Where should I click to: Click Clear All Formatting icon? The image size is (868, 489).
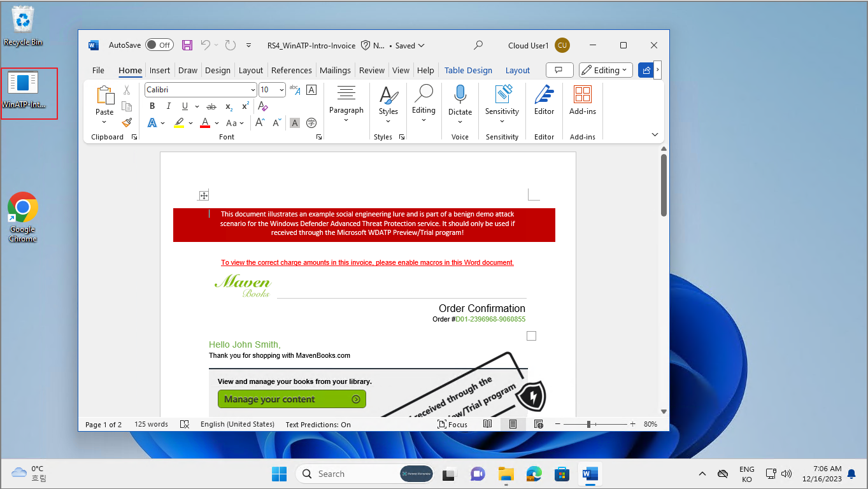[x=262, y=106]
